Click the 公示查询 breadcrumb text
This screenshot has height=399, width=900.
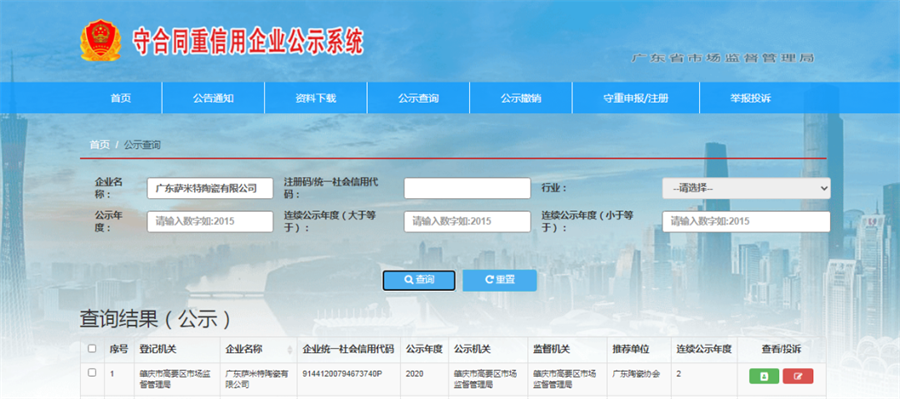click(142, 145)
